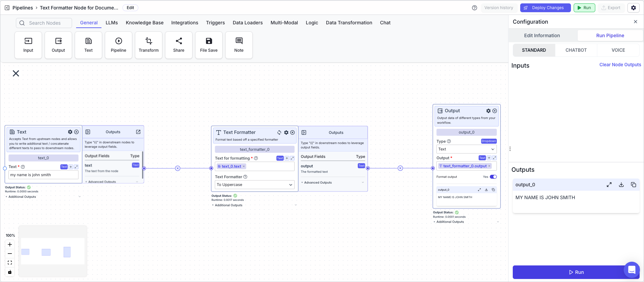Expand Additional Outputs under Text Formatter node
The height and width of the screenshot is (282, 644).
[x=254, y=205]
